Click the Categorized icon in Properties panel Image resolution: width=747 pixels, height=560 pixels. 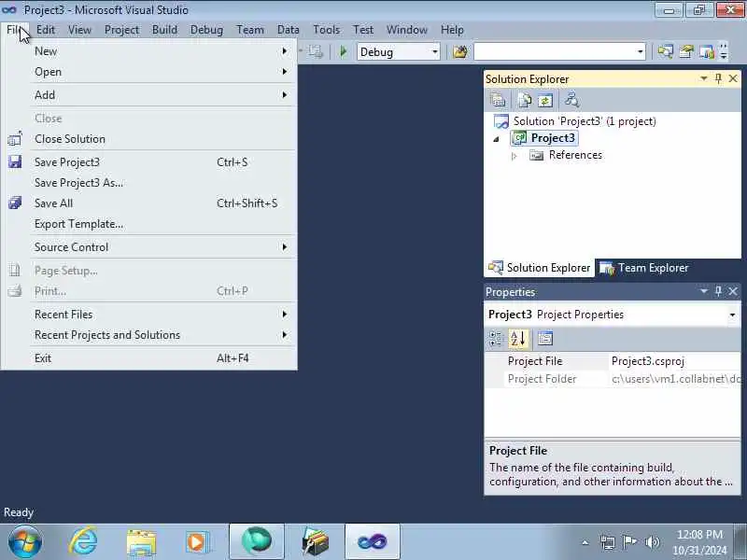pos(496,339)
